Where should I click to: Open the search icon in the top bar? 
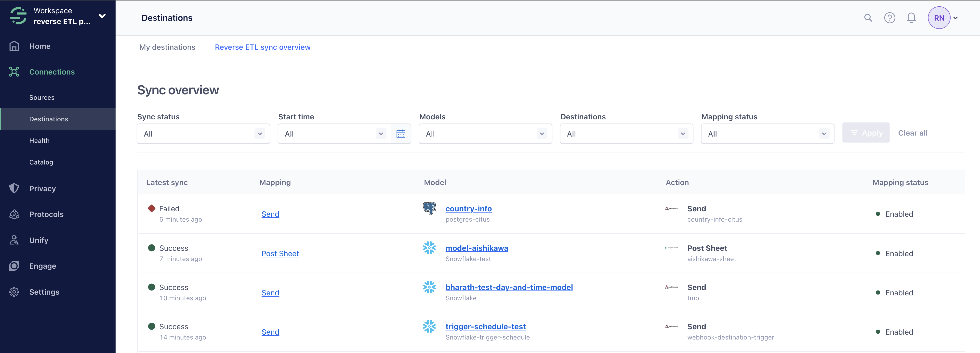click(868, 17)
